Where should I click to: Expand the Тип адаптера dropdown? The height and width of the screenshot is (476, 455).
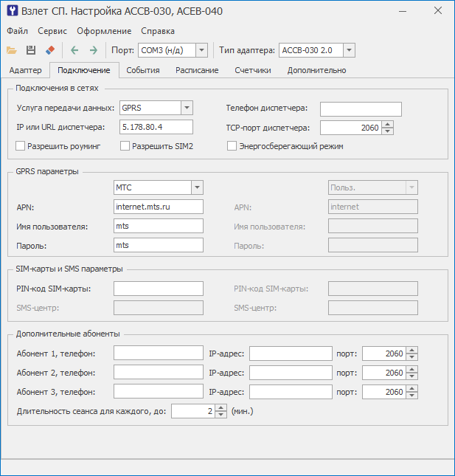click(x=349, y=50)
